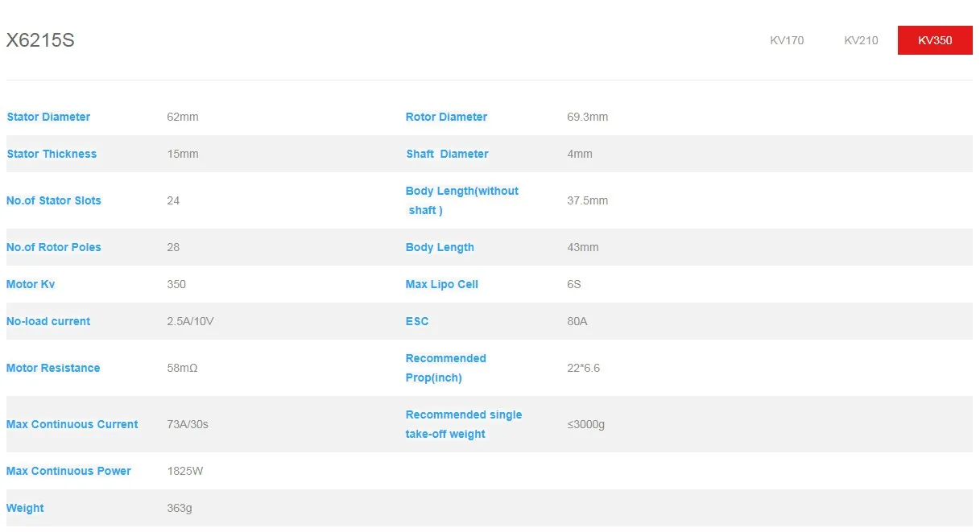Click the Motor Kv label

(x=31, y=284)
